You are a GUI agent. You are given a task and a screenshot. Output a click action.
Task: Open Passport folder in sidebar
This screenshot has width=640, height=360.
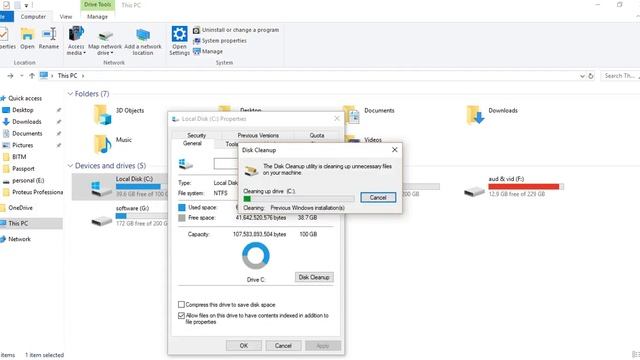tap(23, 169)
